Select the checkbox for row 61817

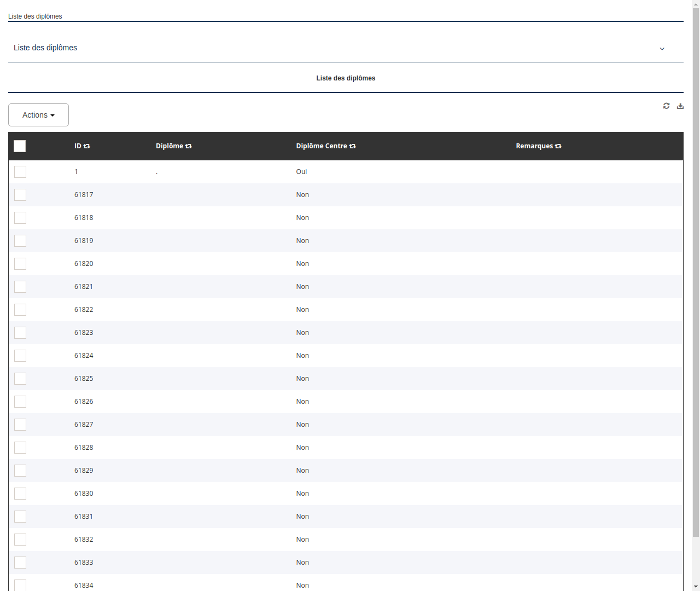[20, 195]
